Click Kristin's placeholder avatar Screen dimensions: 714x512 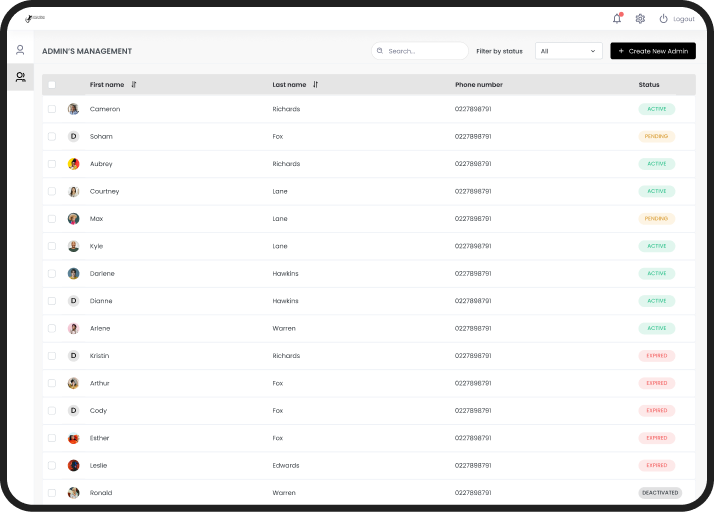pyautogui.click(x=73, y=356)
